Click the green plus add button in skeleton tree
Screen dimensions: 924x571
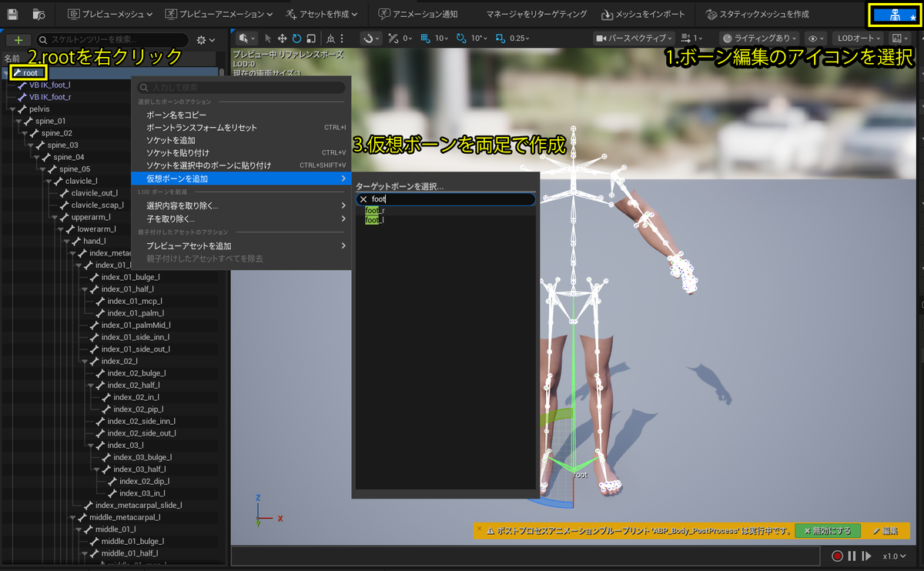coord(18,40)
